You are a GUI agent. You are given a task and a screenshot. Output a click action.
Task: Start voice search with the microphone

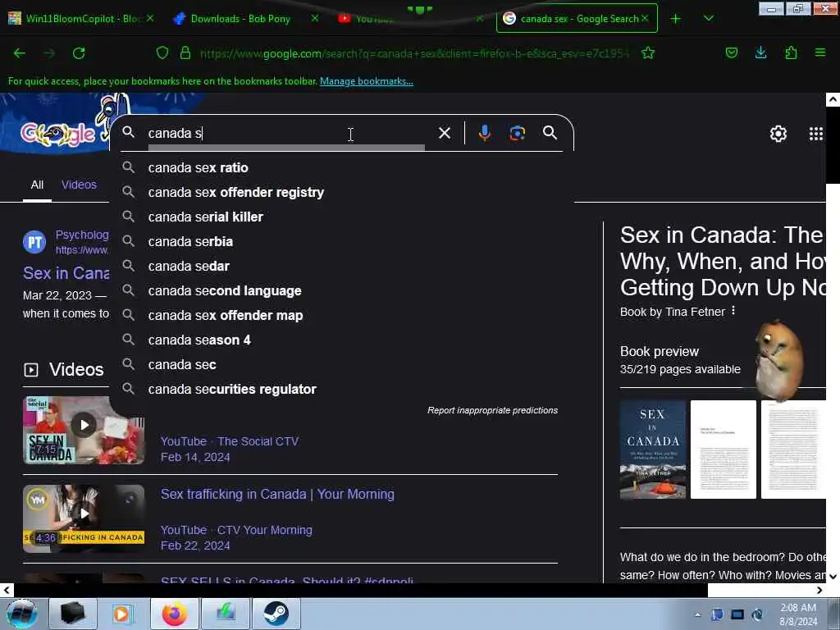pos(484,133)
